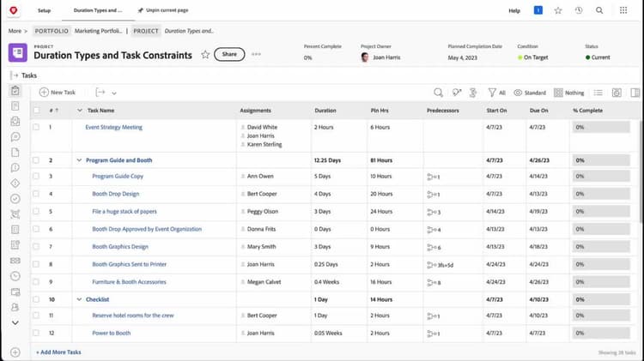Collapse the Checklist task group
The width and height of the screenshot is (644, 361).
(79, 299)
